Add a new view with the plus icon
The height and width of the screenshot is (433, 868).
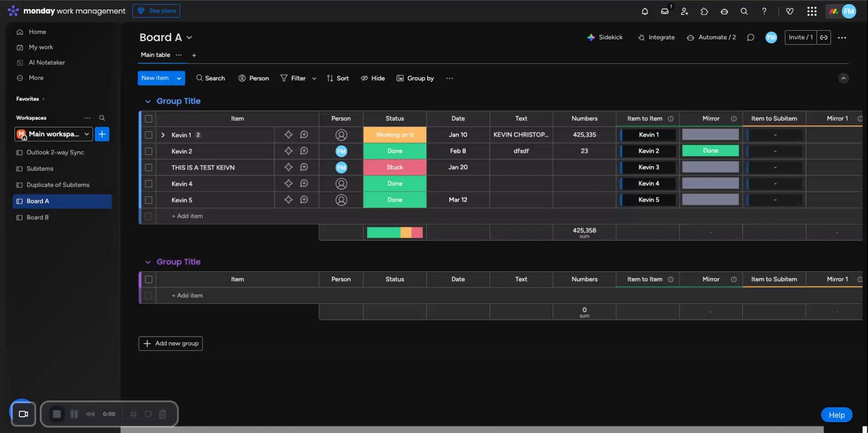click(x=194, y=55)
